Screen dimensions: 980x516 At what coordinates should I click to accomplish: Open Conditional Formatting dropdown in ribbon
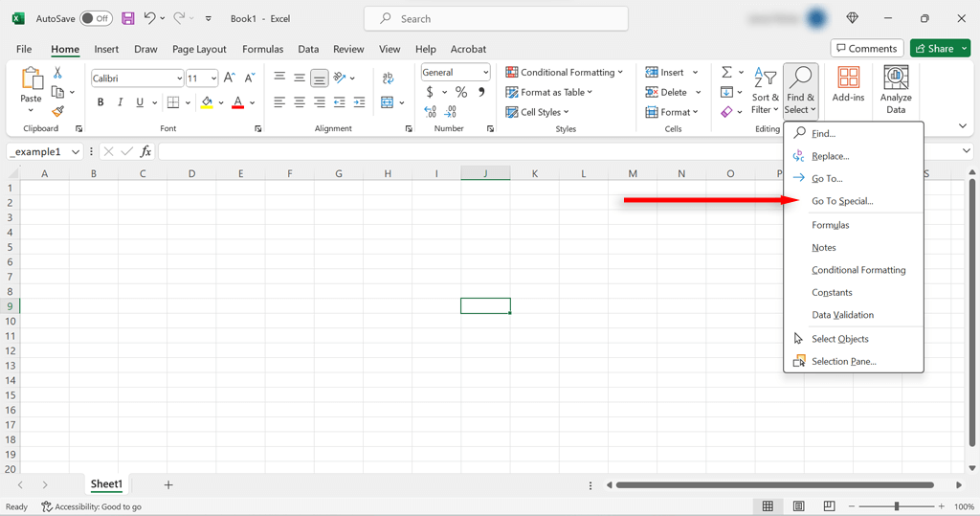(565, 73)
